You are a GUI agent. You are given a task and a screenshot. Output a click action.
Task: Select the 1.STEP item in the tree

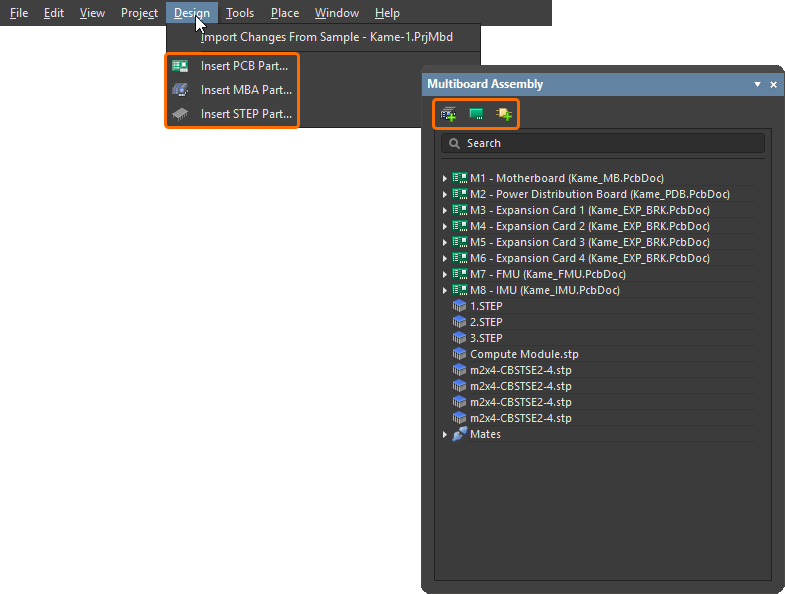486,306
